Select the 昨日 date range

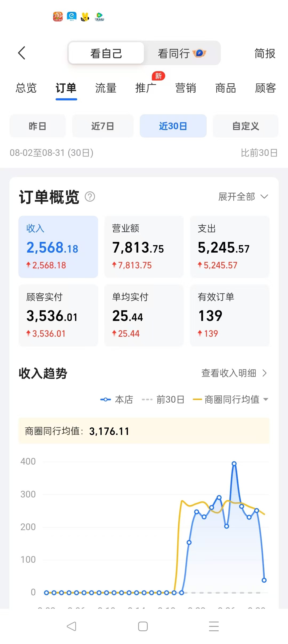38,126
